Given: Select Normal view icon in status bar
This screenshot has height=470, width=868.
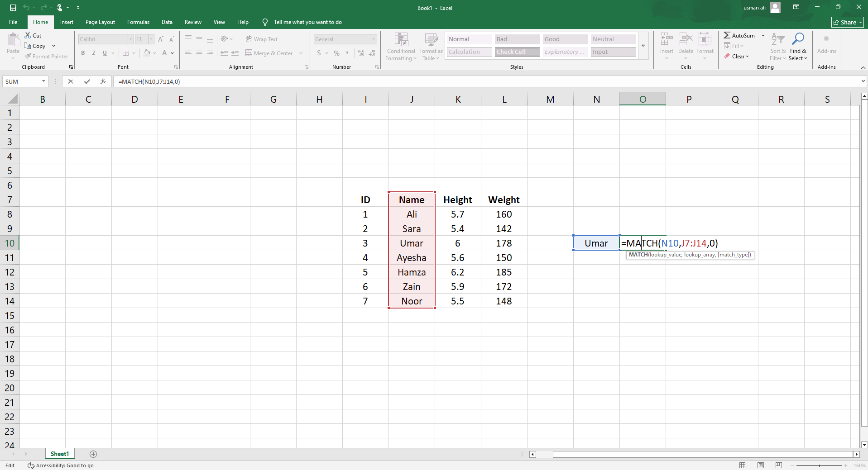Looking at the screenshot, I should point(743,465).
